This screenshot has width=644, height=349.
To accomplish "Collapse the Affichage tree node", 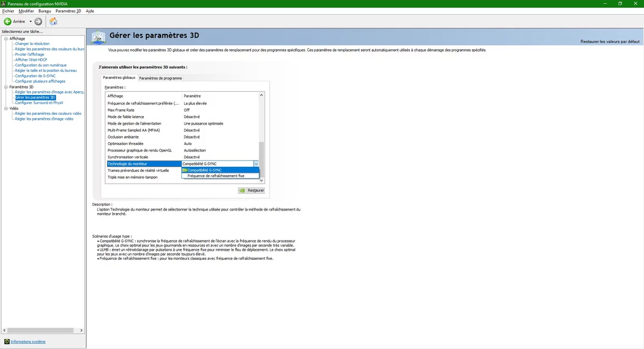I will coord(5,39).
